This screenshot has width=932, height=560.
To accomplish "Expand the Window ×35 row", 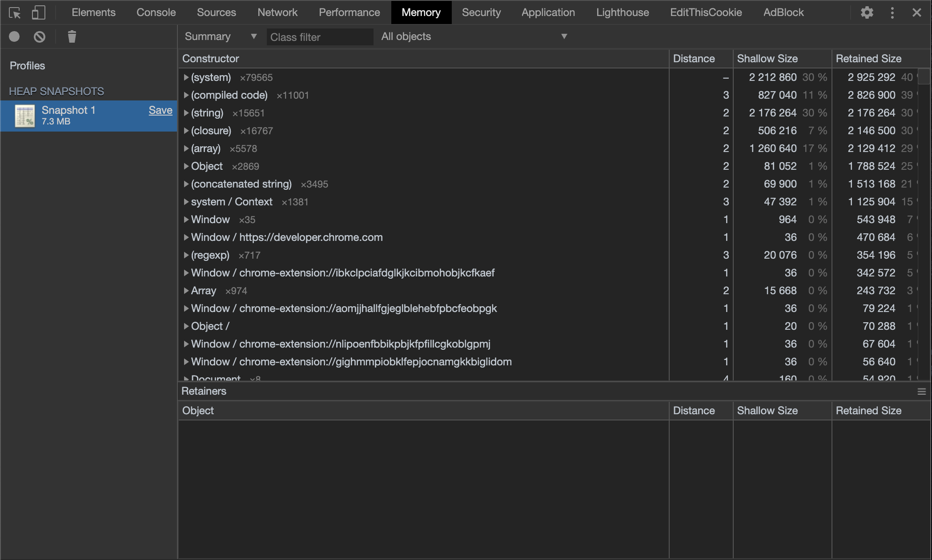I will 186,220.
